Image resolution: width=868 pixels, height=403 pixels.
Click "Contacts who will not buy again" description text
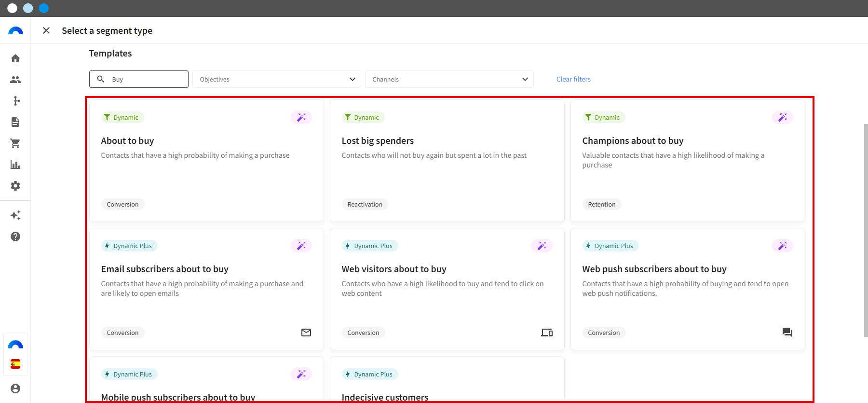tap(434, 155)
